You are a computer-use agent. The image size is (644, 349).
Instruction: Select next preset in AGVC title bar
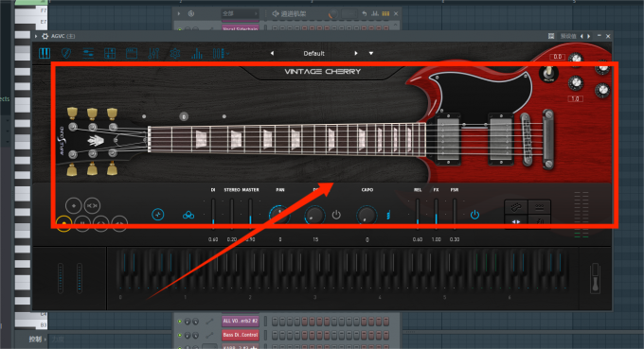(x=588, y=36)
